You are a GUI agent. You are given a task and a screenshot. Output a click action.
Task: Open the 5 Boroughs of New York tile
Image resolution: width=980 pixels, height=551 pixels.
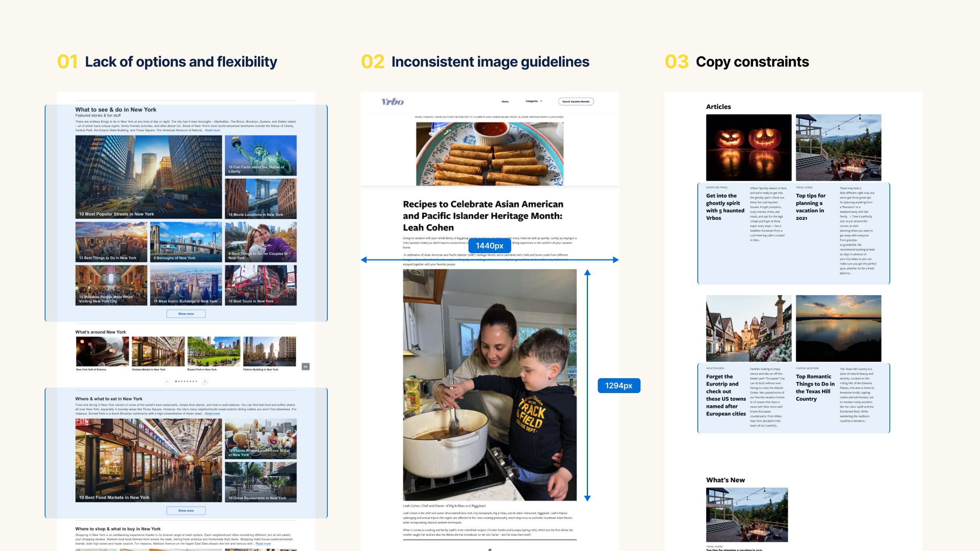click(186, 242)
